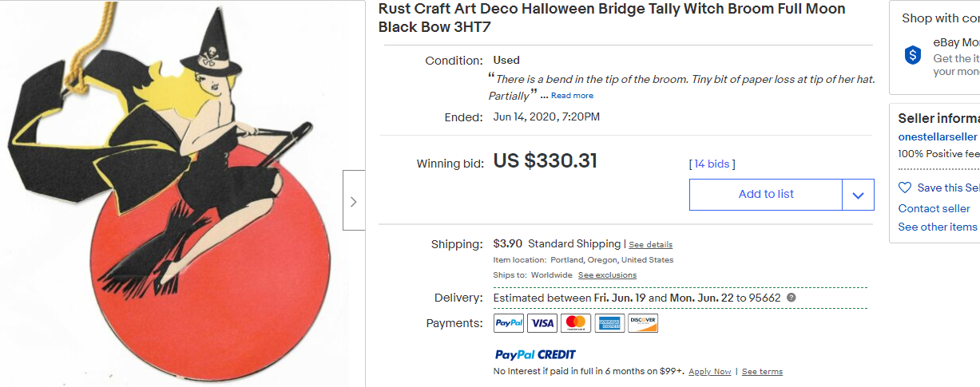Expand the Add to list dropdown arrow
Image resolution: width=980 pixels, height=387 pixels.
click(858, 195)
